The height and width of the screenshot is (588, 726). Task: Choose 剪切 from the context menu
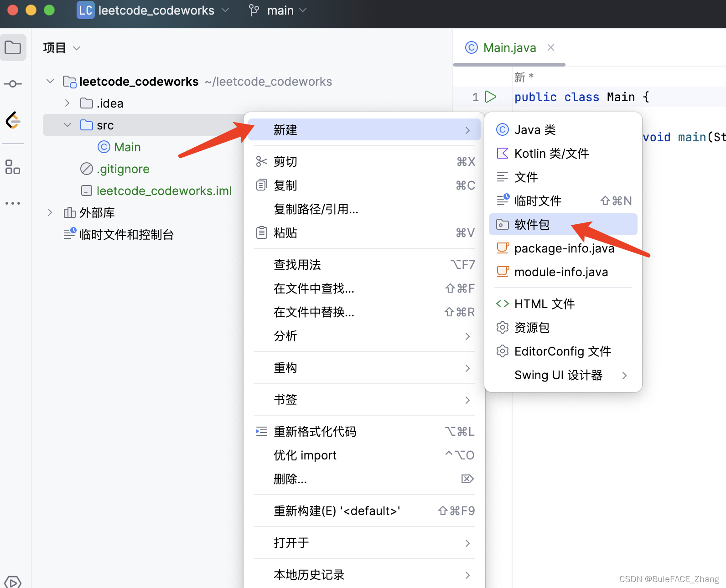tap(364, 161)
